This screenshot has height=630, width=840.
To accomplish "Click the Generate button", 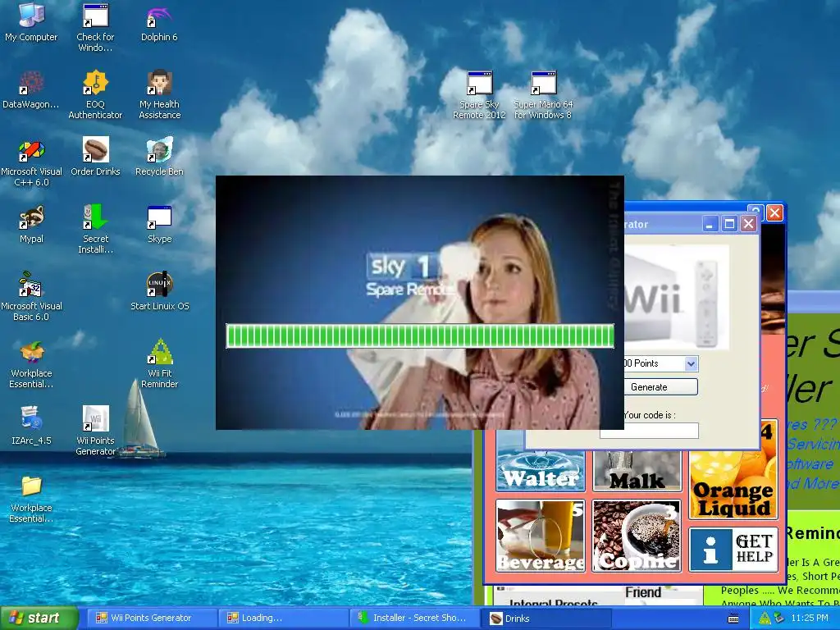I will [660, 387].
